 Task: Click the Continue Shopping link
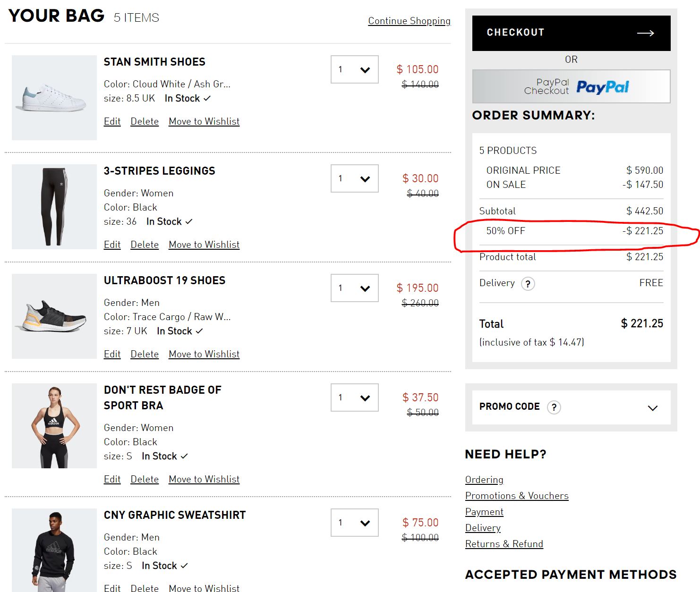[x=410, y=21]
